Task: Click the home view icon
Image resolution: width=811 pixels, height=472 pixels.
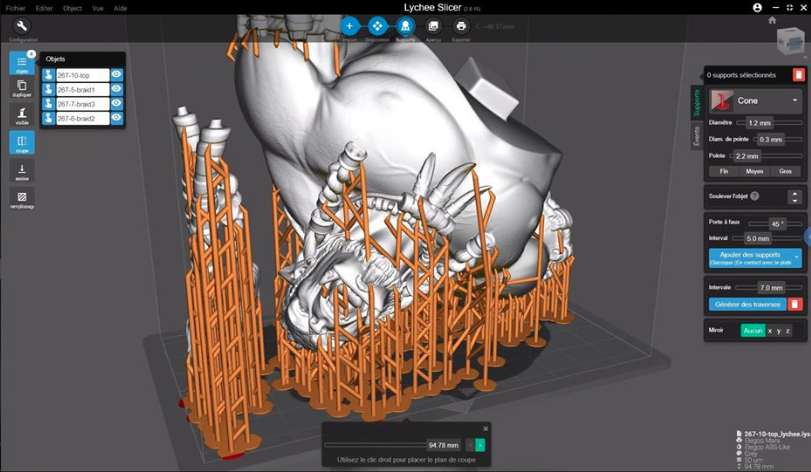Action: click(x=772, y=20)
